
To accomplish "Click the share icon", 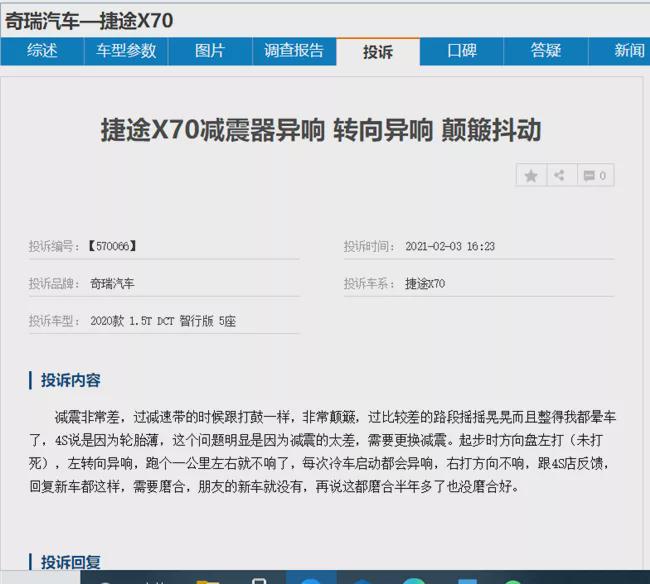I will pyautogui.click(x=560, y=176).
